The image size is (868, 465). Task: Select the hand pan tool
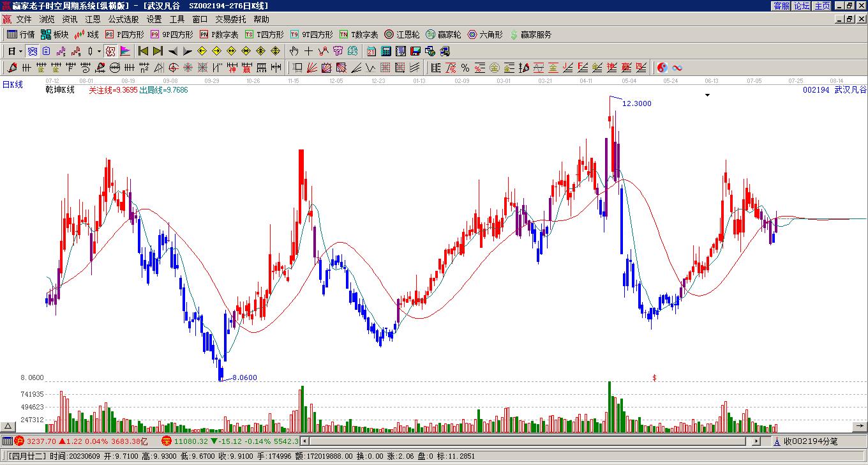pyautogui.click(x=294, y=51)
